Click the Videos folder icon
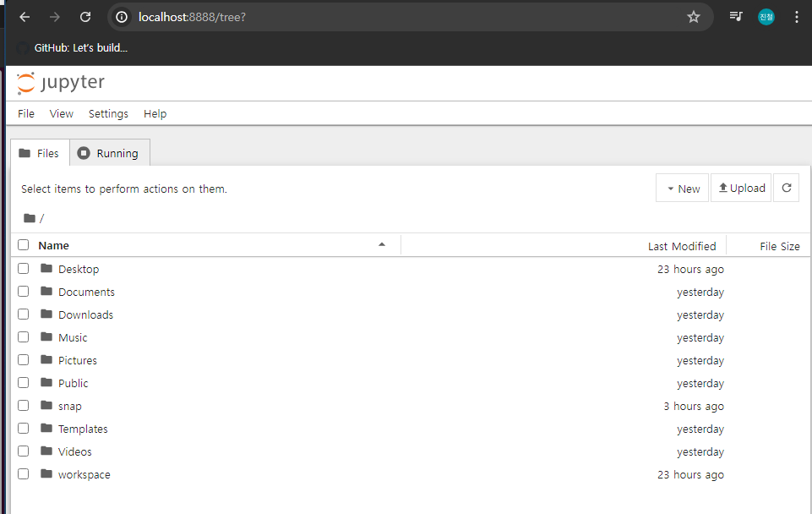 pyautogui.click(x=46, y=451)
